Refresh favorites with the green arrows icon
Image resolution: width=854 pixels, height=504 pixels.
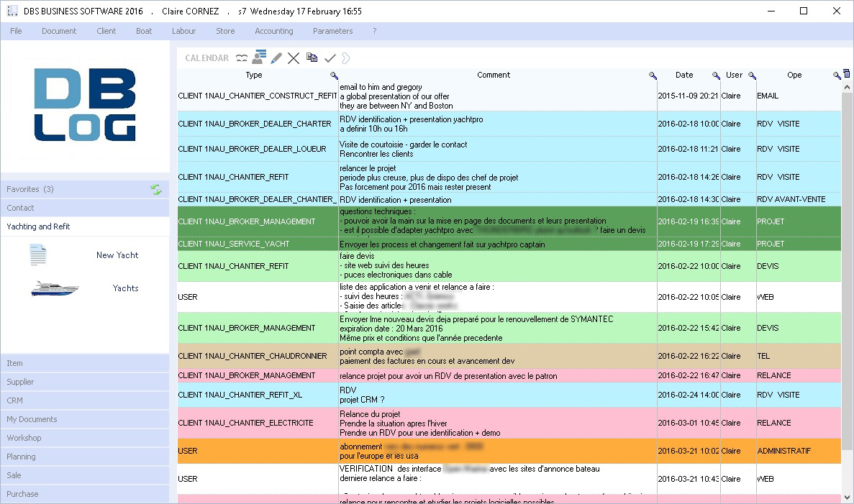tap(156, 189)
